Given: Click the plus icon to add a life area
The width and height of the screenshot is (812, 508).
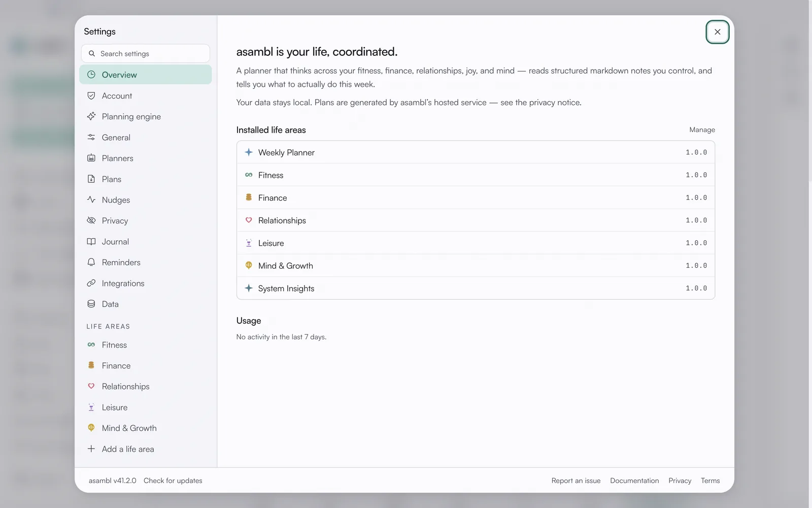Looking at the screenshot, I should tap(91, 449).
